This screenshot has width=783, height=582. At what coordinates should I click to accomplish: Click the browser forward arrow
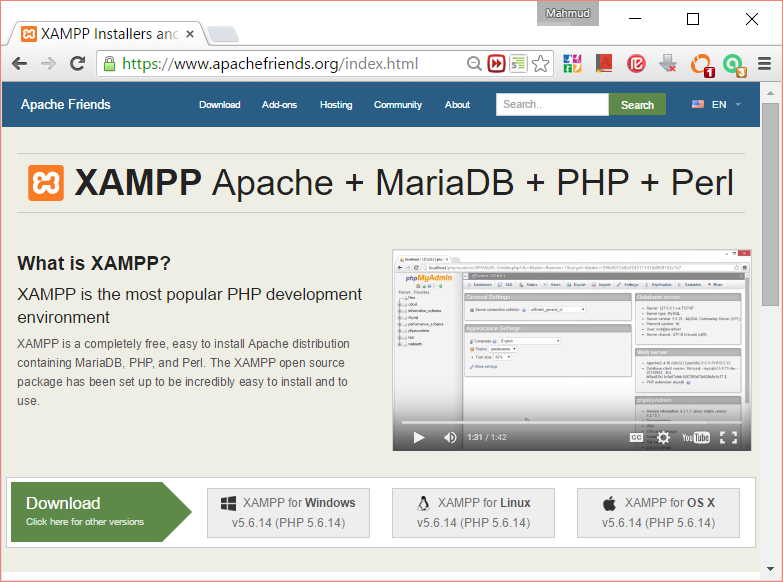pos(48,63)
